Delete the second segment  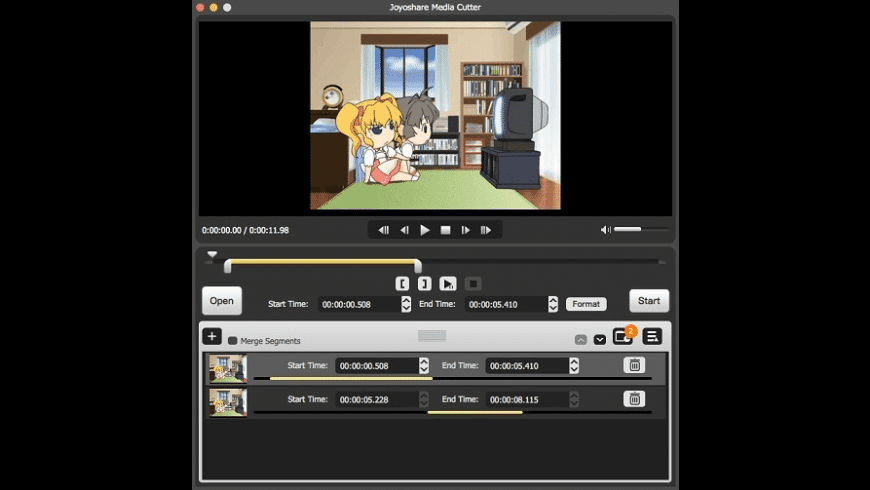pos(634,399)
